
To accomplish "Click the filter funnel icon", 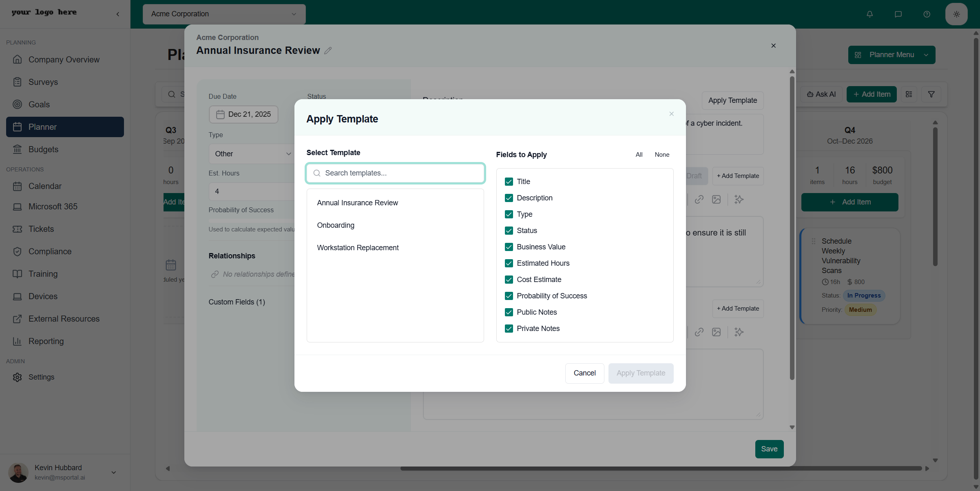I will point(931,94).
